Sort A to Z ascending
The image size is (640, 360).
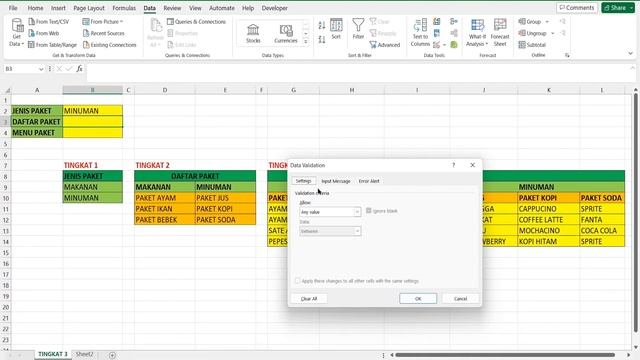click(x=322, y=25)
